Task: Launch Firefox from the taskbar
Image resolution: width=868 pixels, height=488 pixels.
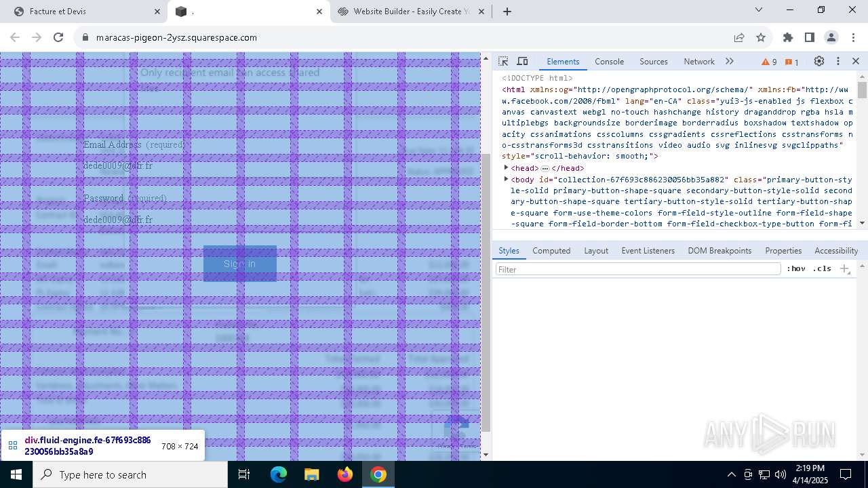Action: point(344,474)
